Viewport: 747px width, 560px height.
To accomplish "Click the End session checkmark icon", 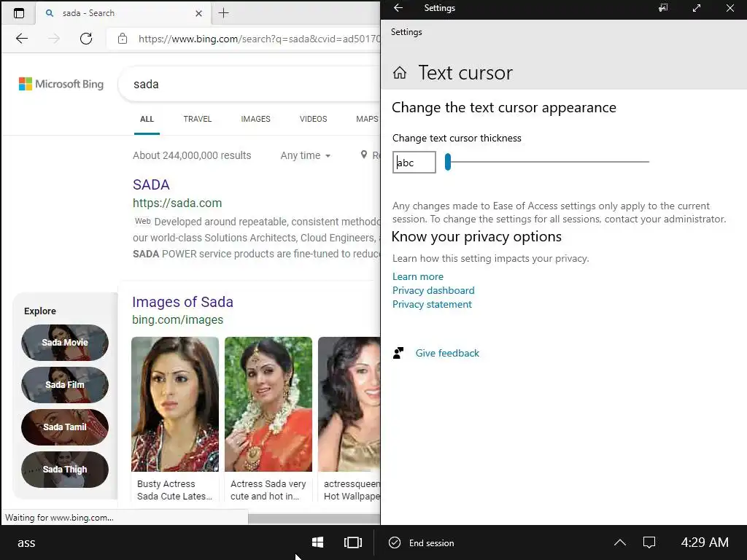I will point(395,542).
